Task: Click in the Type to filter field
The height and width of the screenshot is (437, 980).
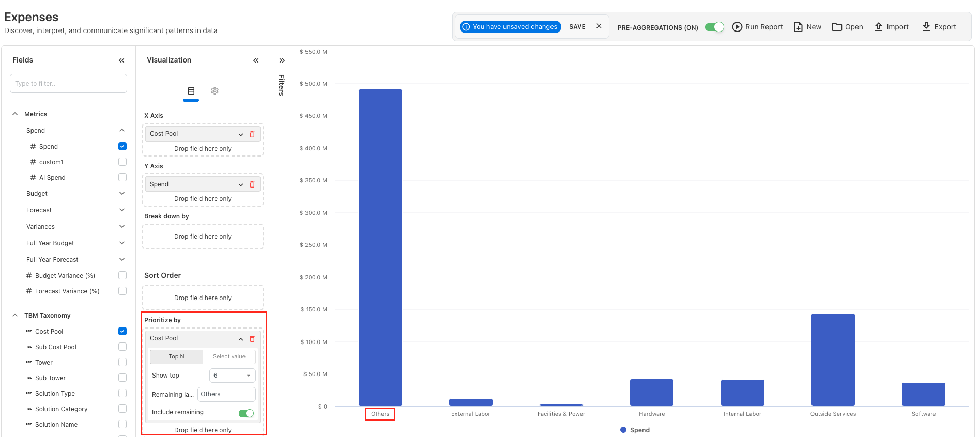Action: click(68, 84)
